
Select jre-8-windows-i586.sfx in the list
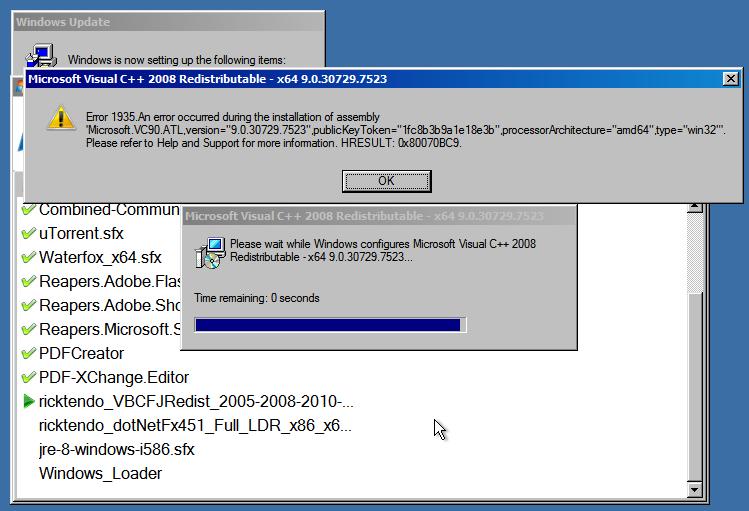[x=117, y=449]
